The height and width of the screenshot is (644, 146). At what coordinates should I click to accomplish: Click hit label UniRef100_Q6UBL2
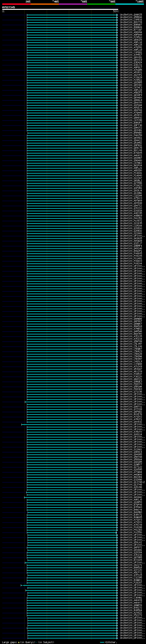(x=131, y=180)
